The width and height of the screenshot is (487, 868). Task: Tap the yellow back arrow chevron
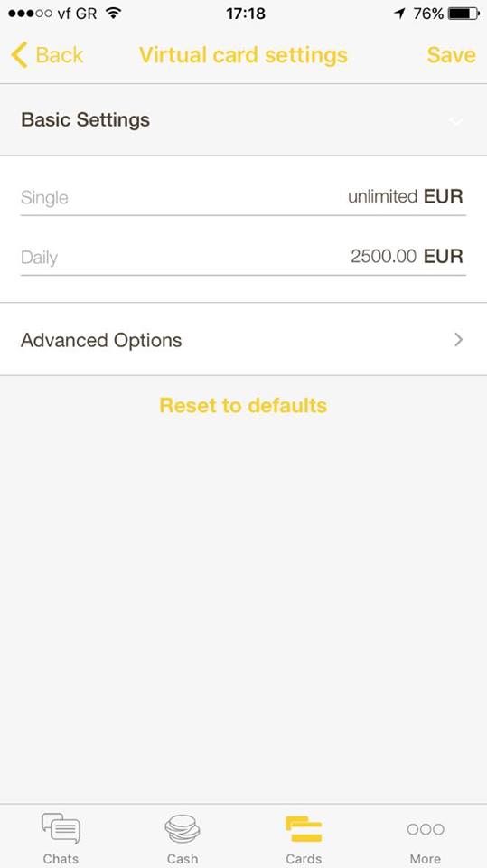19,55
